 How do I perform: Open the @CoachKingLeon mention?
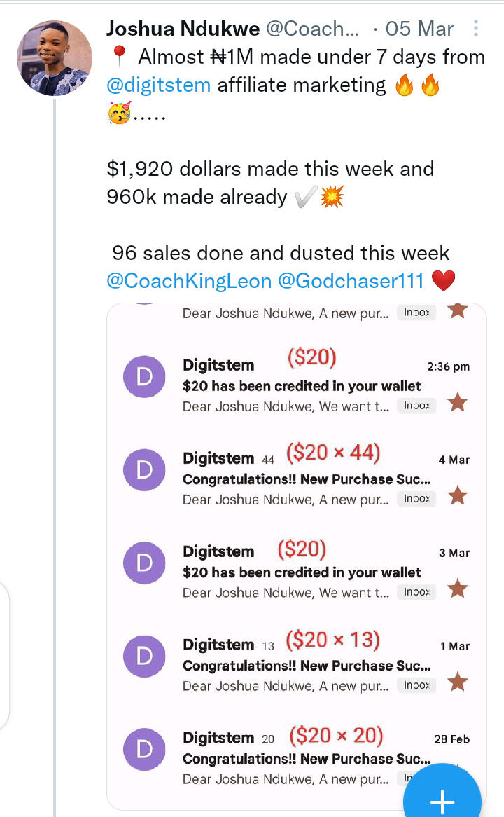[x=189, y=281]
